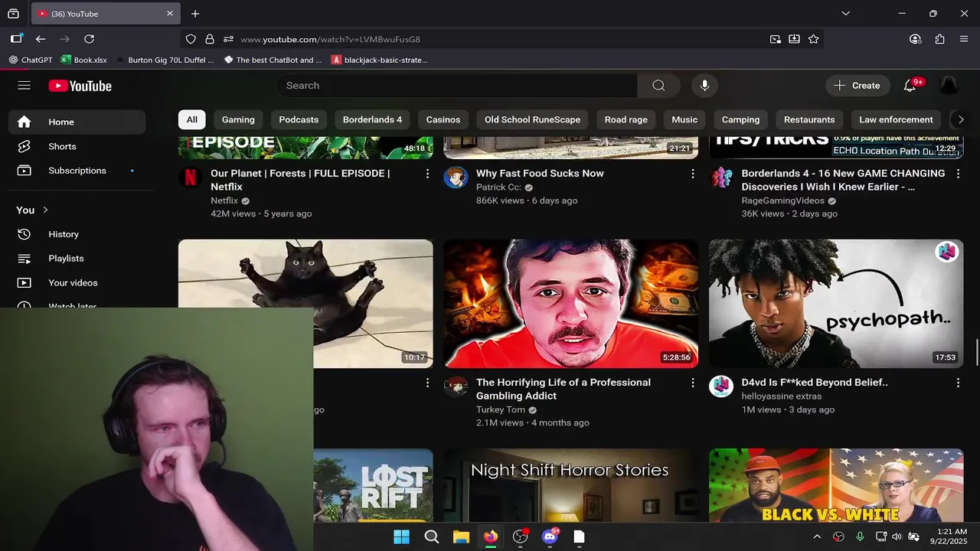Go to Home in sidebar
980x551 pixels.
pyautogui.click(x=77, y=122)
